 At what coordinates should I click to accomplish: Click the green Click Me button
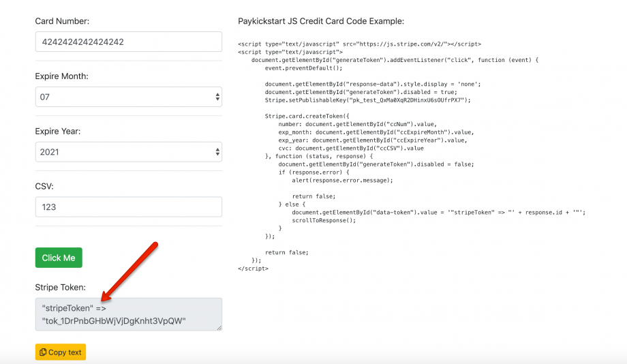(x=59, y=258)
